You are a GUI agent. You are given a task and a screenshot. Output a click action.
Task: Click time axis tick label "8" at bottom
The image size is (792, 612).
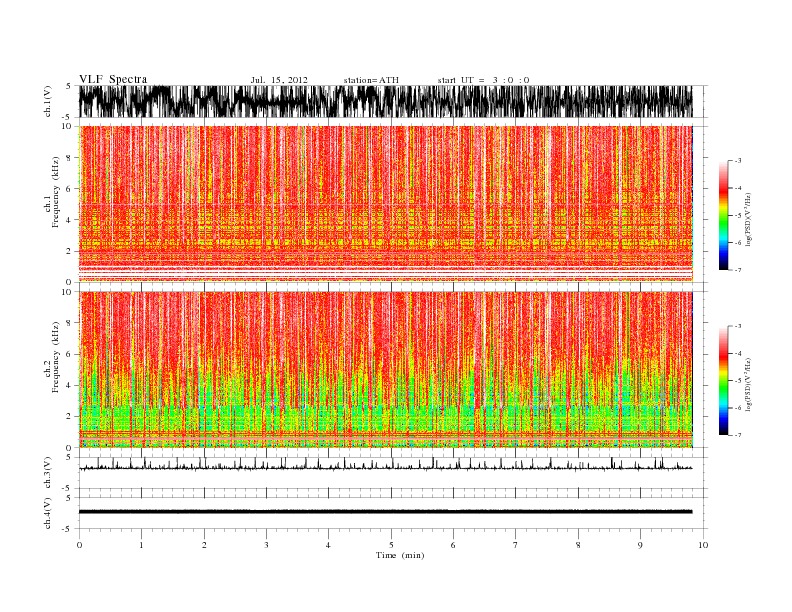coord(578,545)
